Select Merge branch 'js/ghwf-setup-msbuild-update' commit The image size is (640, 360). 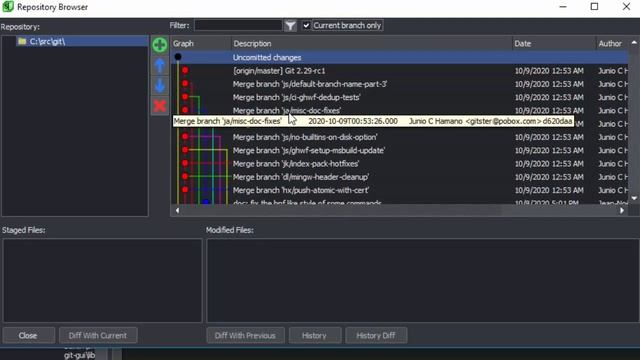tap(400, 150)
